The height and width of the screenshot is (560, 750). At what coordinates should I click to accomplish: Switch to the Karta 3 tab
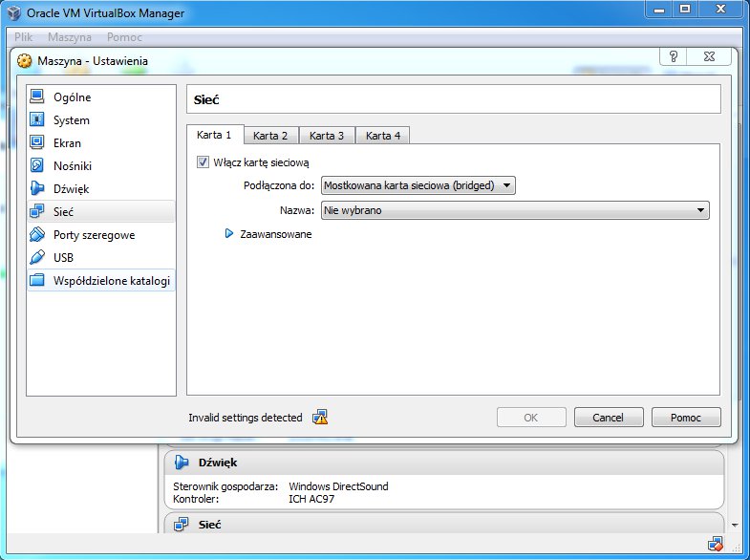327,136
